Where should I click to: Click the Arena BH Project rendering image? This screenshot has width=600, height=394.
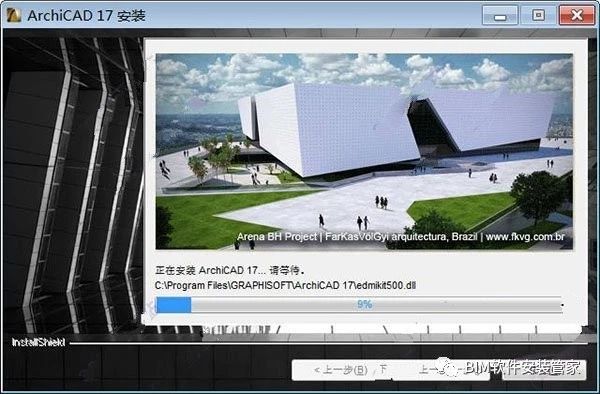pyautogui.click(x=364, y=151)
